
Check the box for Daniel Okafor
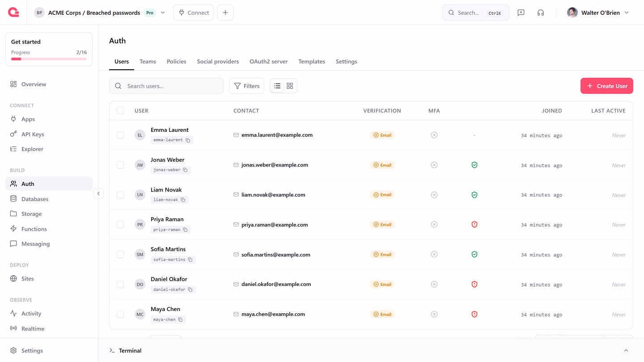pos(120,284)
